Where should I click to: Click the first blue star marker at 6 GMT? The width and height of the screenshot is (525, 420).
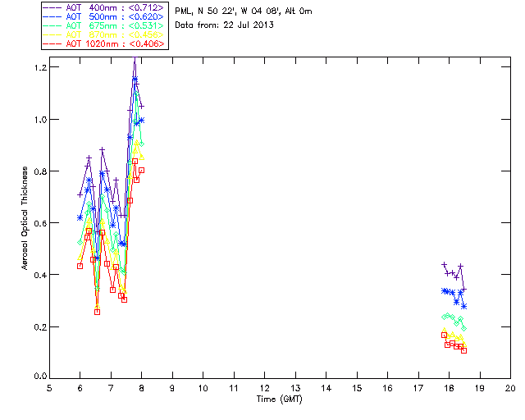click(80, 217)
